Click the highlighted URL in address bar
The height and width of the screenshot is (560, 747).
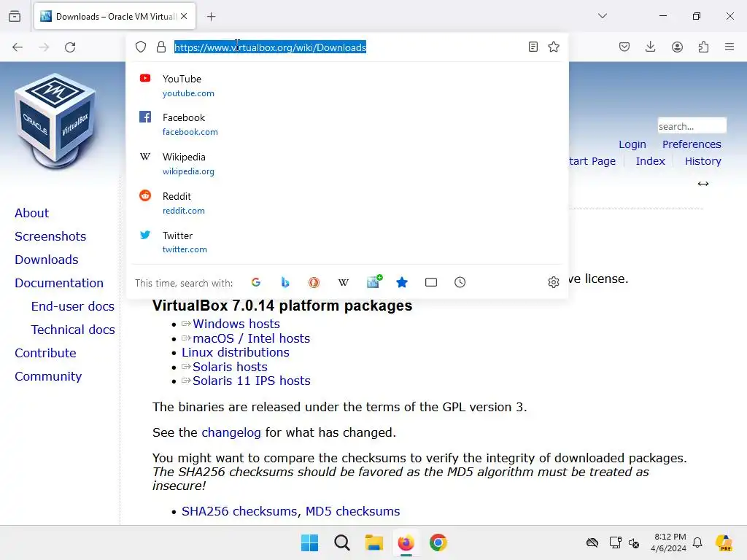(270, 47)
